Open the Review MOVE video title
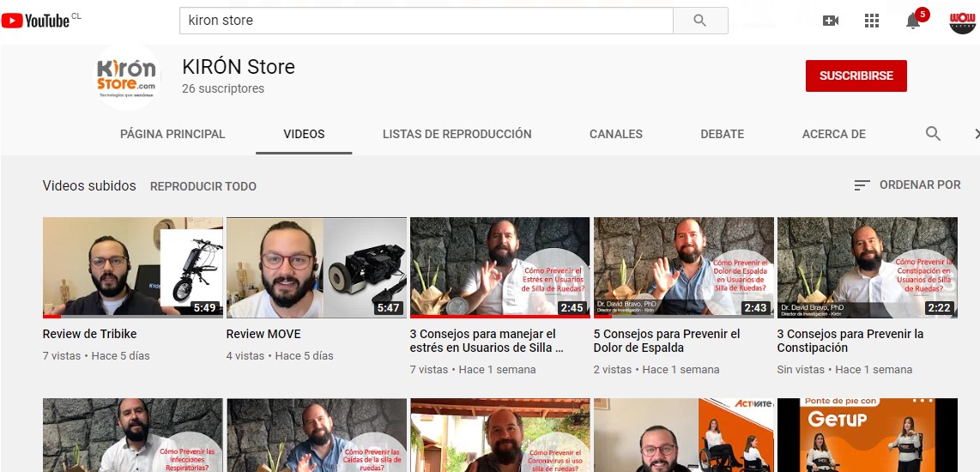 pos(263,334)
